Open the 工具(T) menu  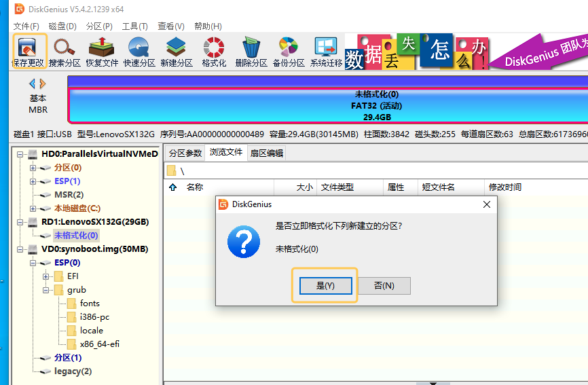(x=134, y=26)
